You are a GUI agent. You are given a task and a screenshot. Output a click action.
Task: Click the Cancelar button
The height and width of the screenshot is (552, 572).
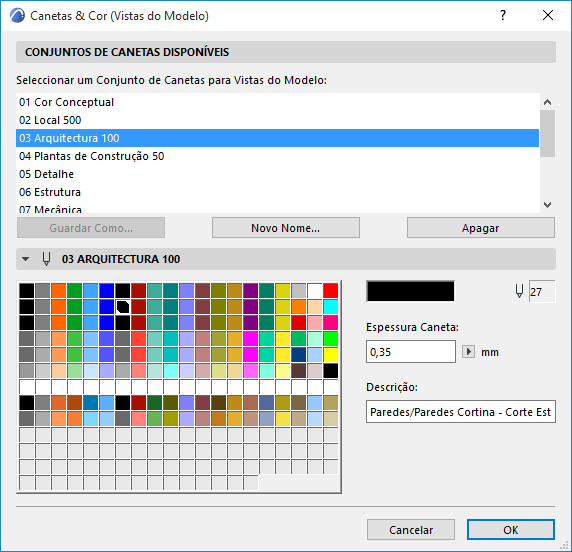[411, 530]
